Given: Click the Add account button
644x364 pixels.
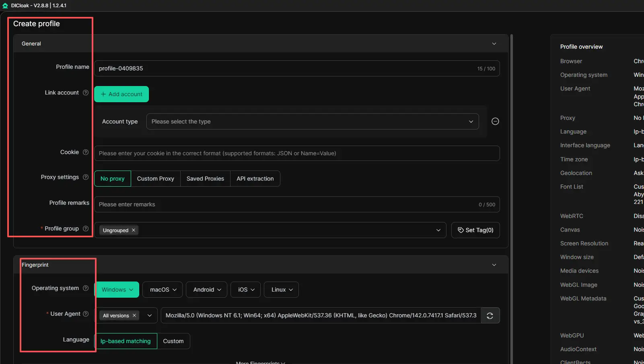Looking at the screenshot, I should tap(121, 94).
